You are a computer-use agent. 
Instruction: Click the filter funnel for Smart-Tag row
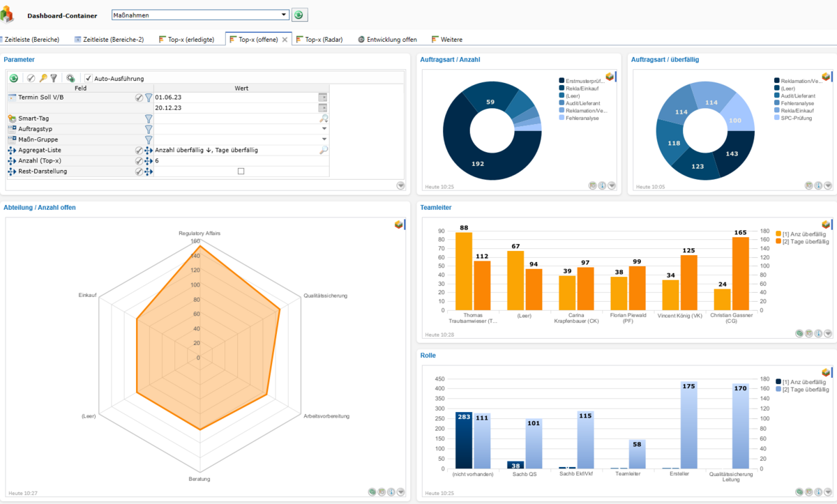148,119
